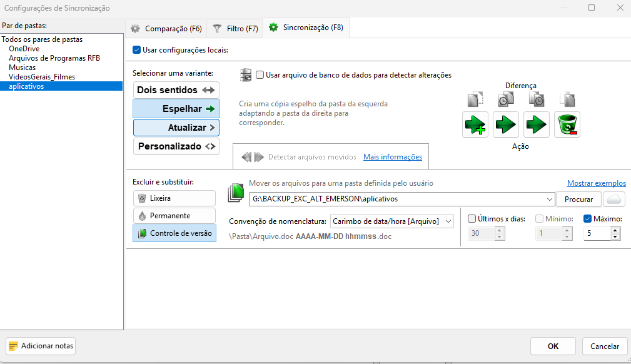Viewport: 631px width, 364px height.
Task: Click the action arrow under right-newer icon
Action: tap(537, 124)
